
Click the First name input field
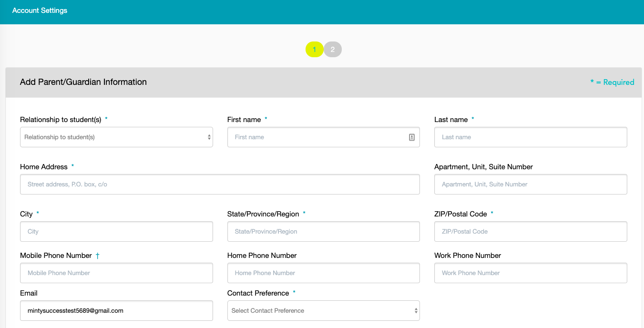[x=324, y=137]
